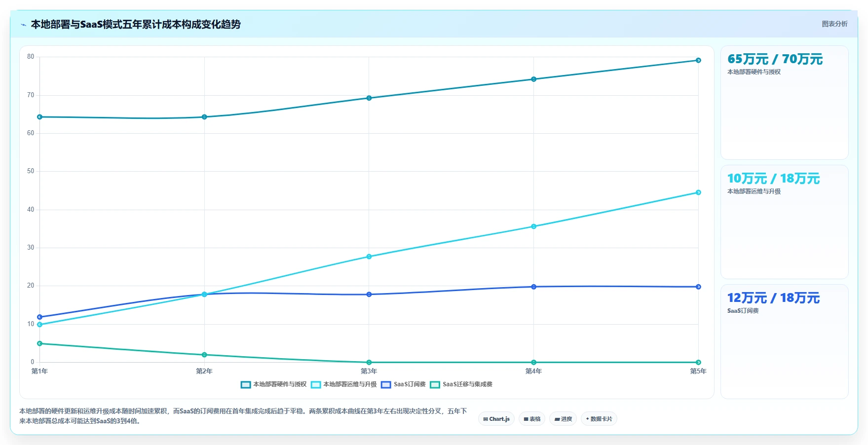Click the y-axis value 50
The image size is (868, 445).
(31, 171)
